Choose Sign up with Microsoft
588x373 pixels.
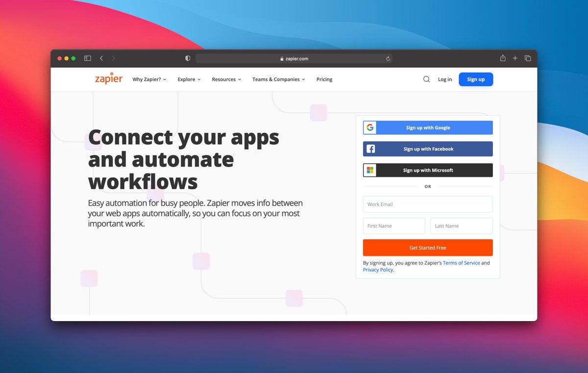click(x=428, y=170)
